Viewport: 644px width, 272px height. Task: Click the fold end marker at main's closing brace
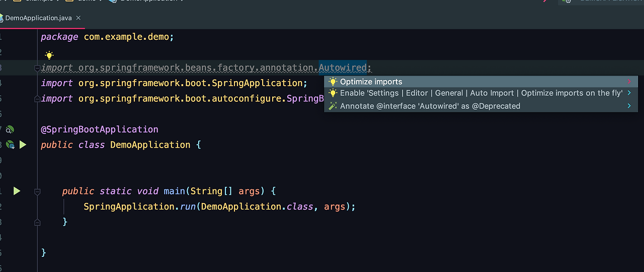click(x=37, y=222)
